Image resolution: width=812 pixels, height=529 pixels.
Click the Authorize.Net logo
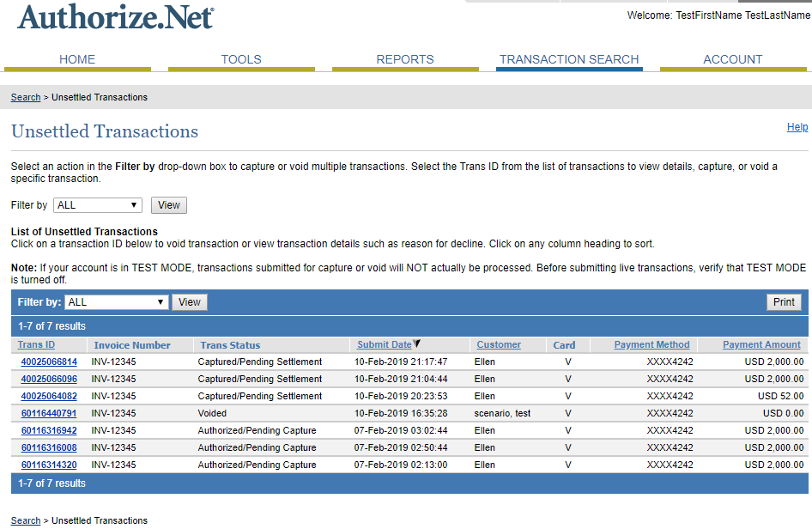115,18
